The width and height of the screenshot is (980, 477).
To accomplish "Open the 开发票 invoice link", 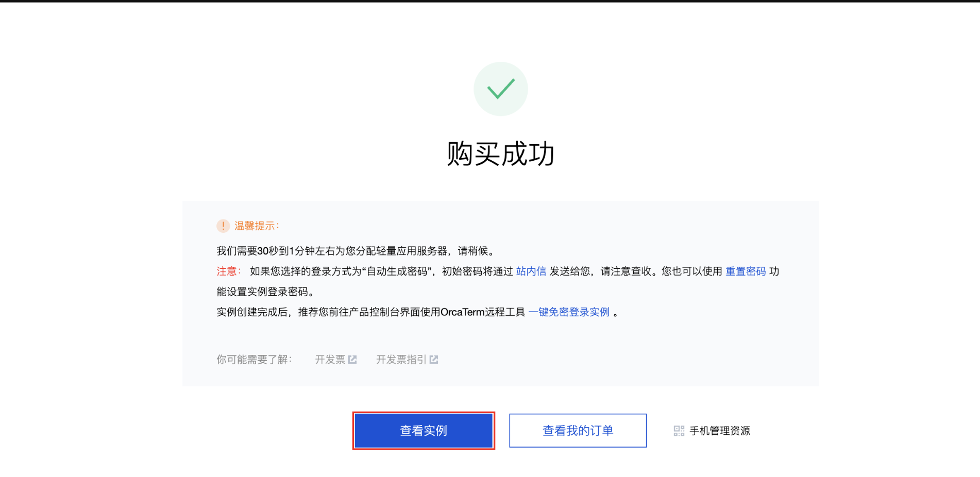I will point(330,360).
